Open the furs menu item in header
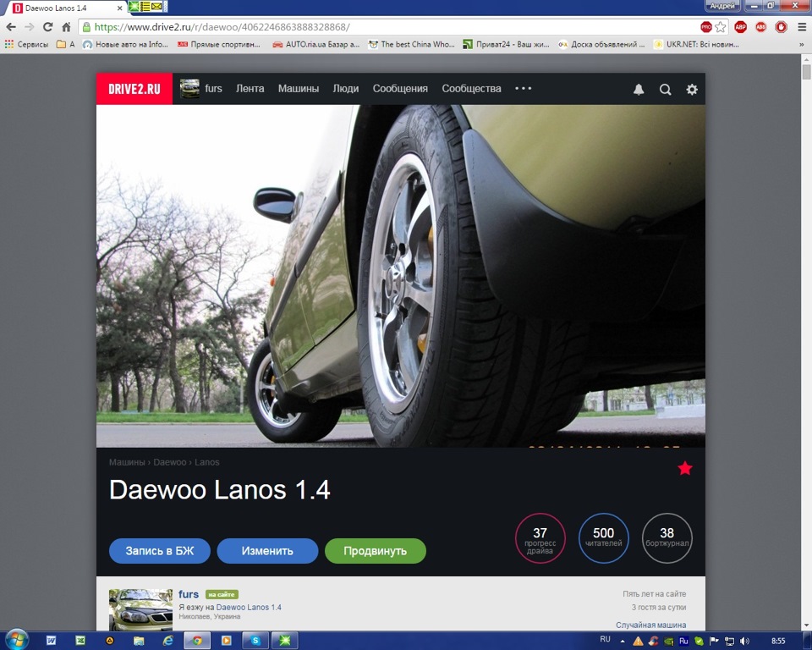812x650 pixels. 213,89
